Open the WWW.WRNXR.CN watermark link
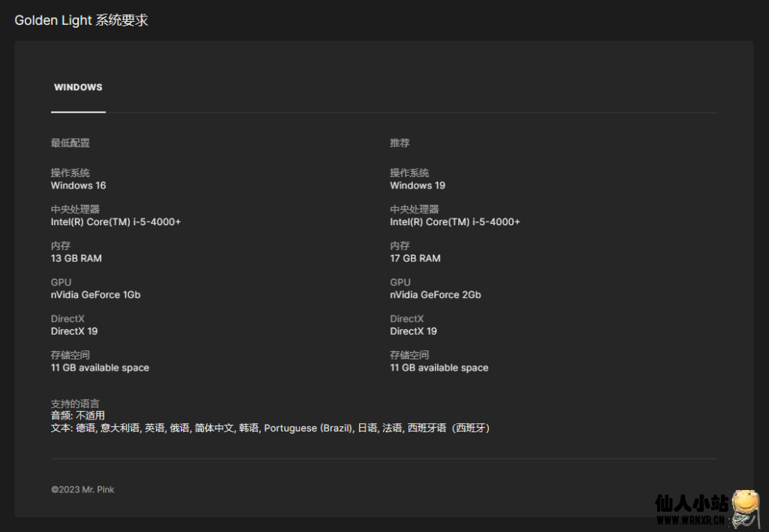This screenshot has width=769, height=532. click(x=690, y=518)
